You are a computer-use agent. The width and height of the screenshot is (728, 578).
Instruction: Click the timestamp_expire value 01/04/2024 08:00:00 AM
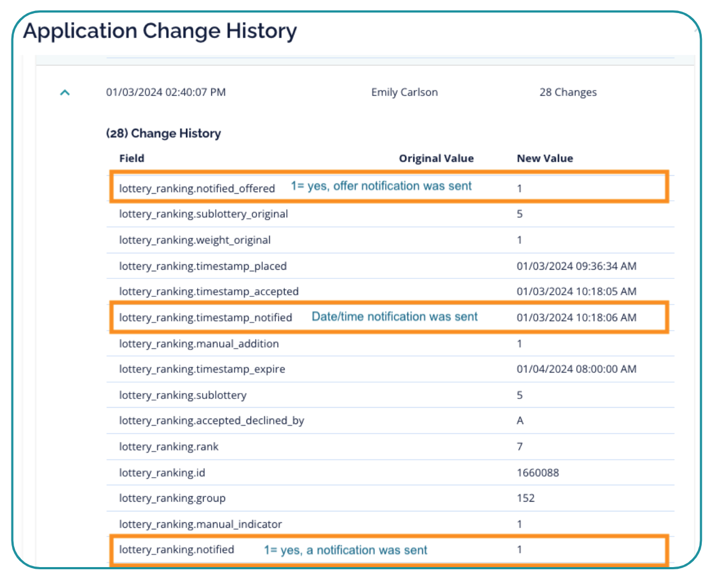pyautogui.click(x=576, y=369)
